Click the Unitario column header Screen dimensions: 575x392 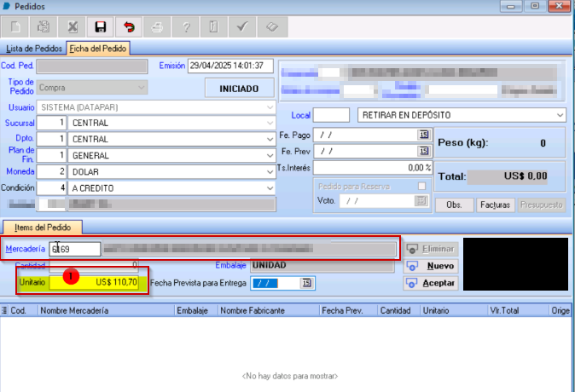[454, 310]
